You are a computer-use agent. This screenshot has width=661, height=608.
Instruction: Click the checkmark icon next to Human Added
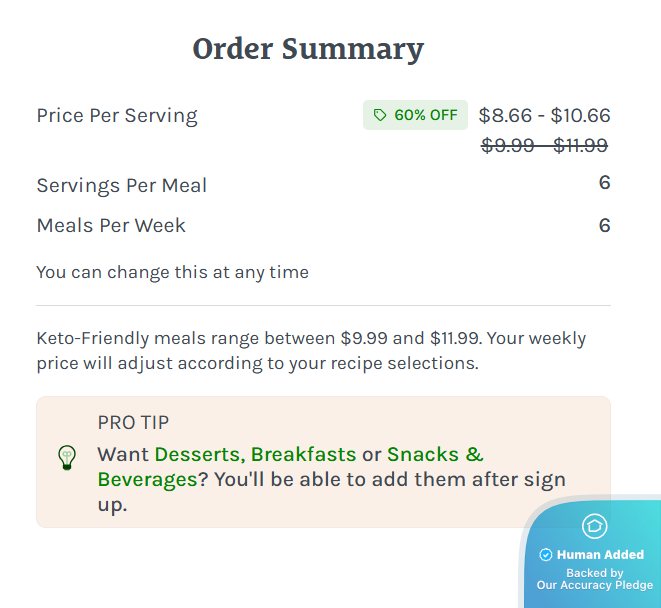tap(546, 555)
